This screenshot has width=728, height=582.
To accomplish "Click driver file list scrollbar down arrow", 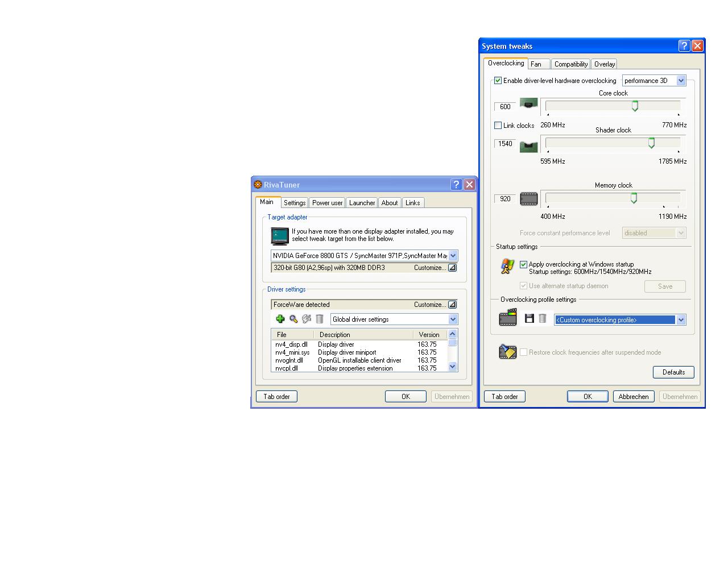I will point(453,367).
